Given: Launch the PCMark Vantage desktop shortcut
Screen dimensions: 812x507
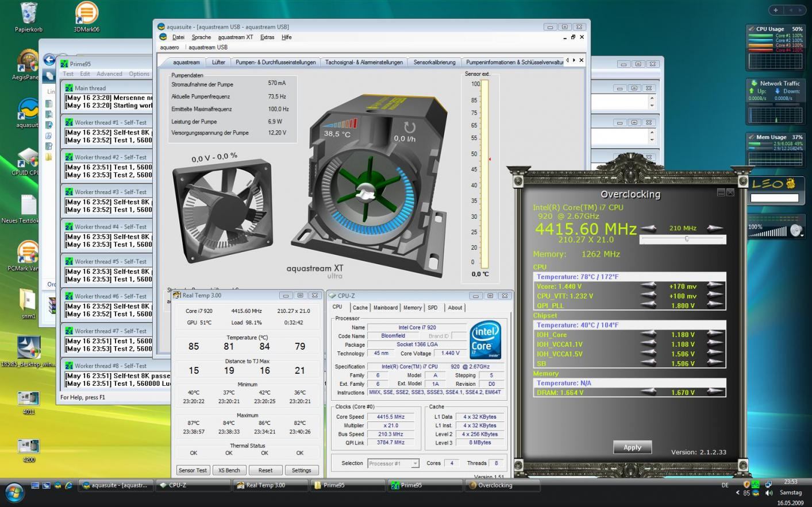Looking at the screenshot, I should click(27, 257).
